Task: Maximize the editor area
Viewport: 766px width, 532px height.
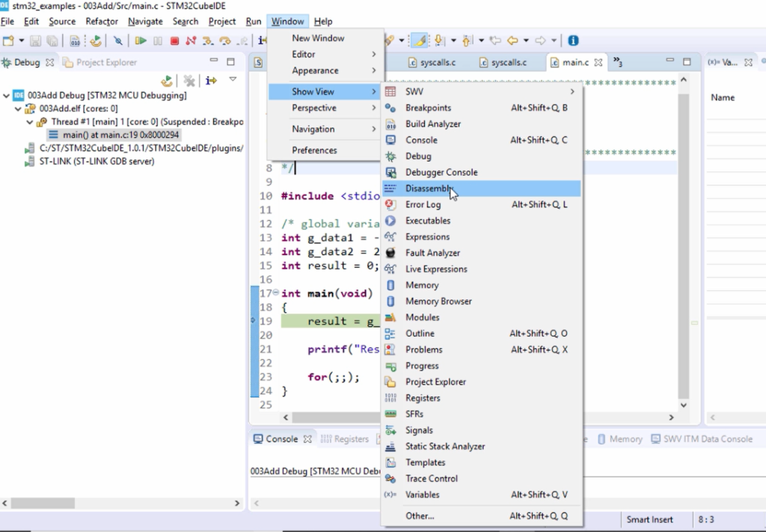Action: (x=687, y=61)
